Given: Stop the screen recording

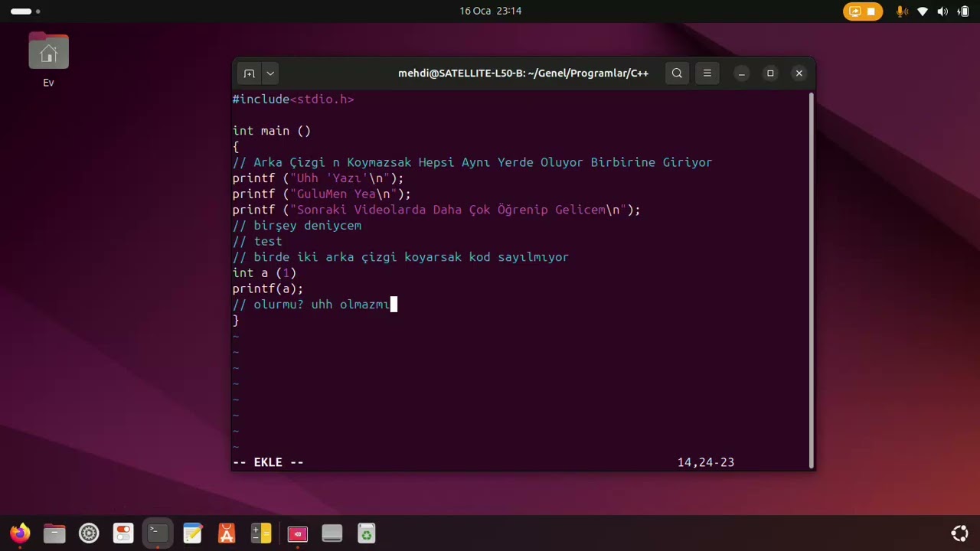Looking at the screenshot, I should (x=871, y=11).
